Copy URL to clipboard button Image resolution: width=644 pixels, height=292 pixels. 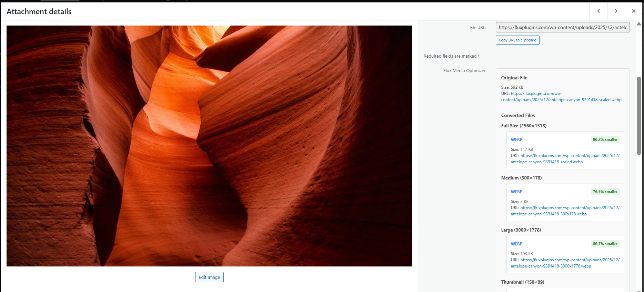(x=517, y=40)
